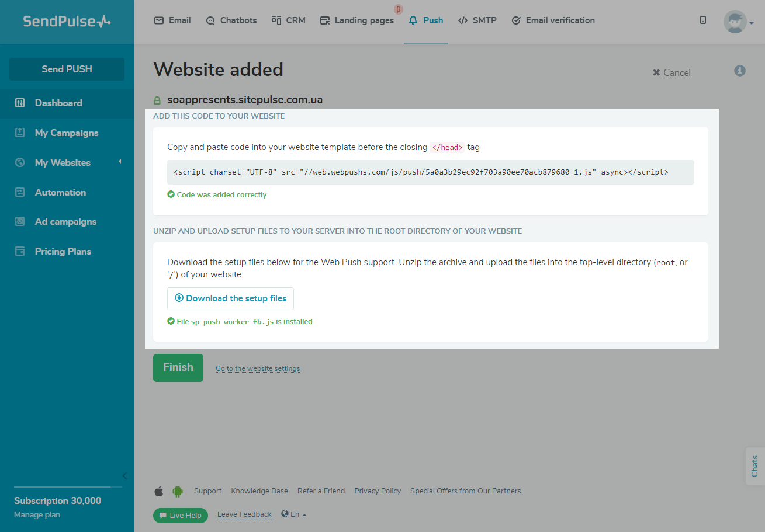Click Refer a Friend link
Screen dimensions: 765x532
[321, 491]
